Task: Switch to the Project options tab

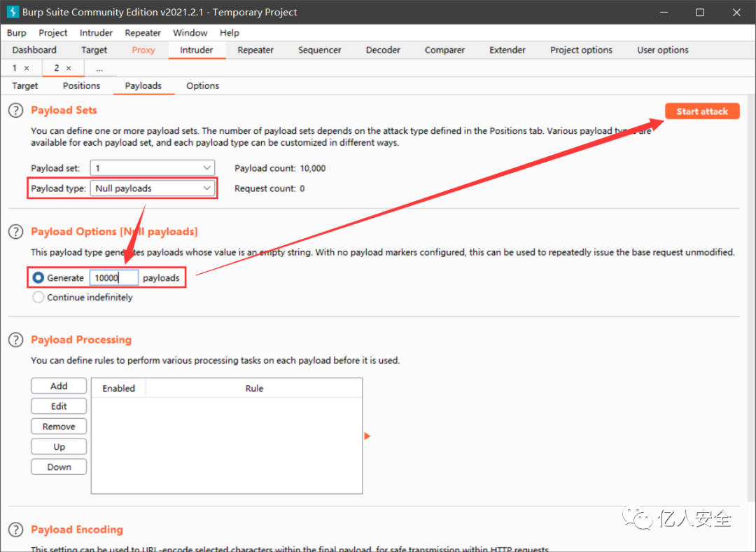Action: point(581,50)
